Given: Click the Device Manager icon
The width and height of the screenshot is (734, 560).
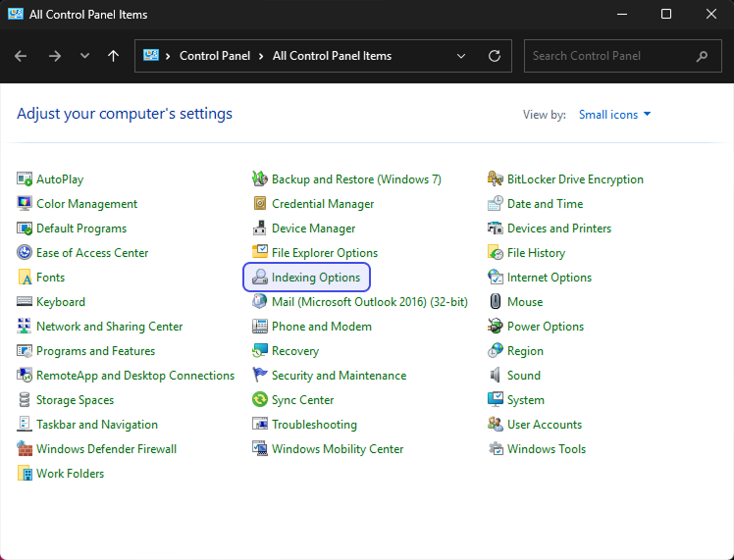Looking at the screenshot, I should pos(260,229).
